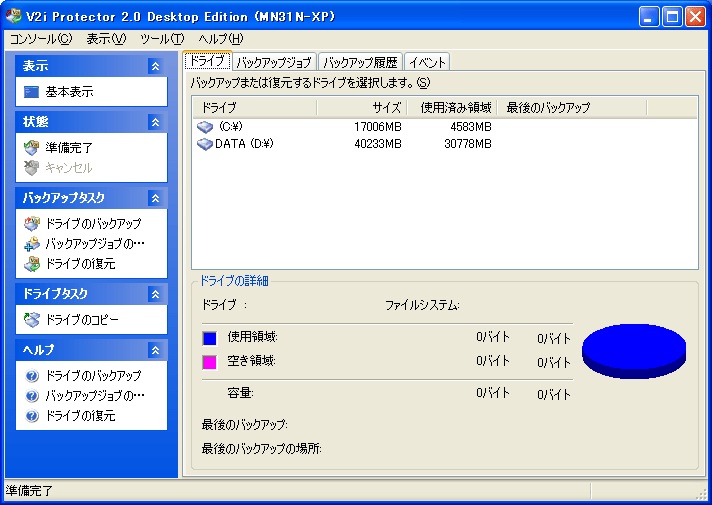Click the V2i Protector title bar icon

click(14, 16)
